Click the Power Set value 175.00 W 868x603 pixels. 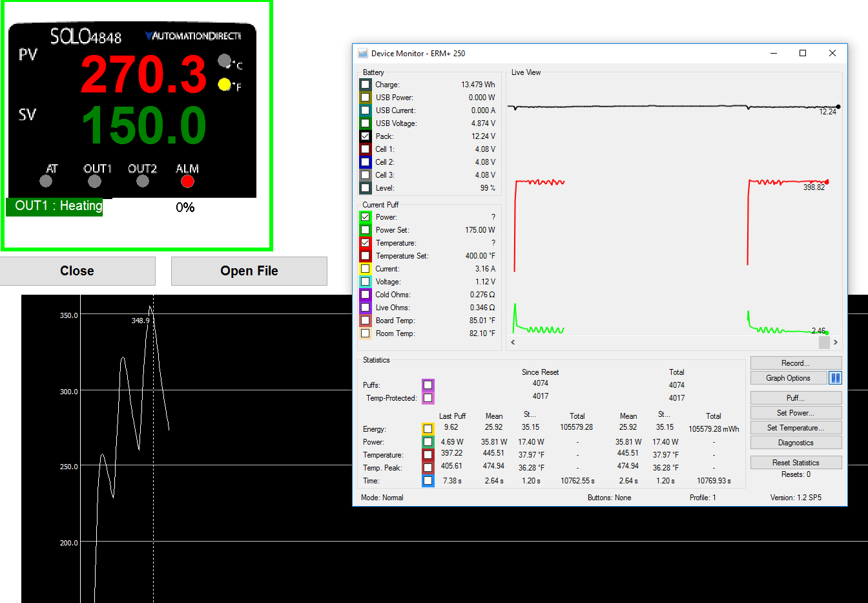pos(480,230)
